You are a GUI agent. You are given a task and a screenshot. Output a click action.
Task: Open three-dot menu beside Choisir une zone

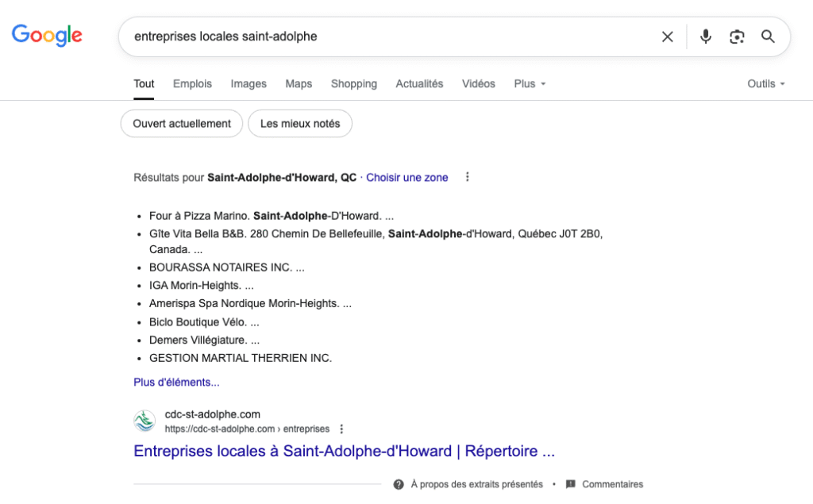point(468,177)
